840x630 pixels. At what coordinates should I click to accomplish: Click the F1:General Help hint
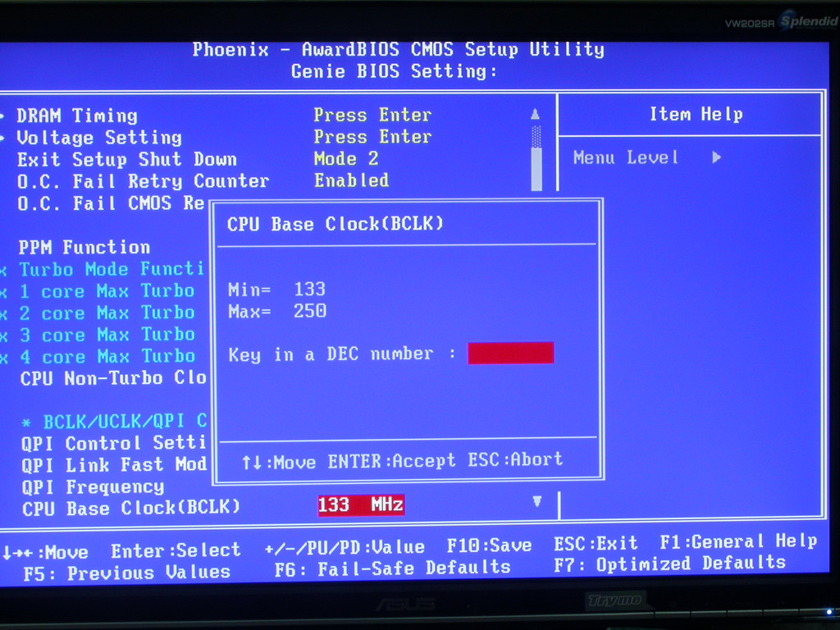click(739, 542)
